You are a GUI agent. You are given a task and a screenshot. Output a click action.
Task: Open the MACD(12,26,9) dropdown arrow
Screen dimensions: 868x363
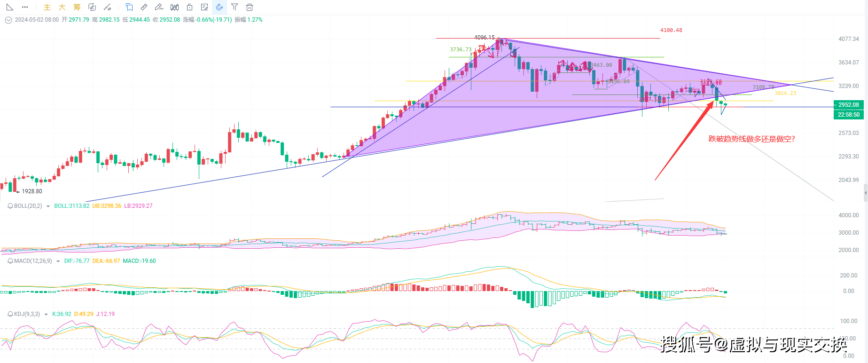[x=58, y=261]
